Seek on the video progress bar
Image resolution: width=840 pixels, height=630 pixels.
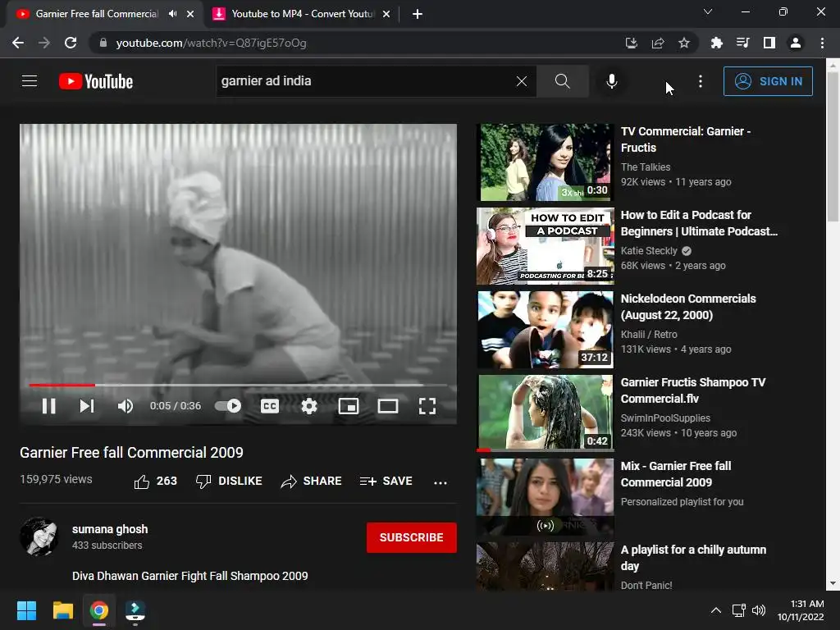(238, 385)
